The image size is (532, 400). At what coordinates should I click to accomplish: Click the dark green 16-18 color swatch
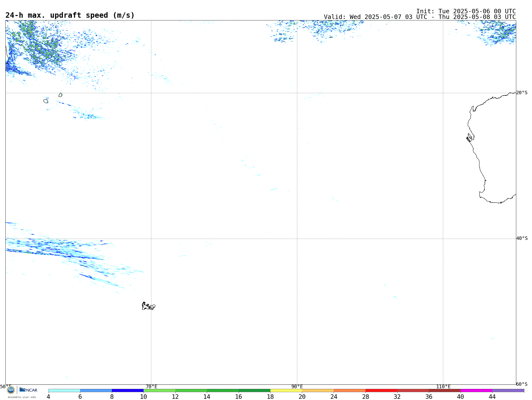(x=254, y=391)
